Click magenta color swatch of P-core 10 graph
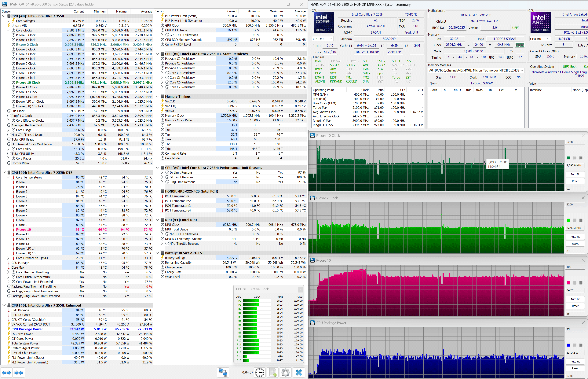 (568, 283)
